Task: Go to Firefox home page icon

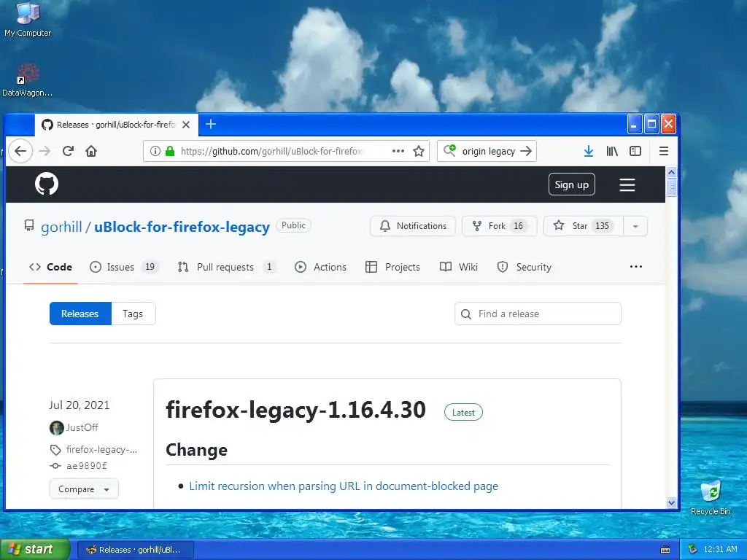Action: coord(91,151)
